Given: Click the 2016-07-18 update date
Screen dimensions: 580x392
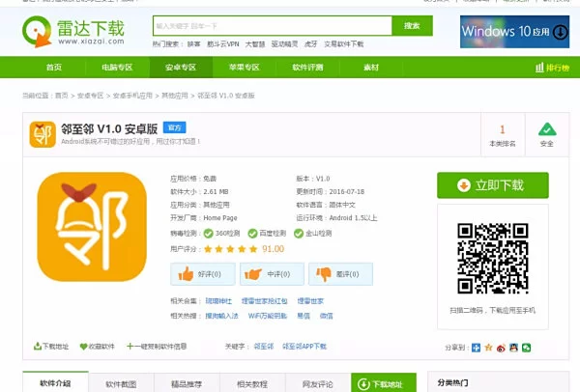Looking at the screenshot, I should 347,192.
